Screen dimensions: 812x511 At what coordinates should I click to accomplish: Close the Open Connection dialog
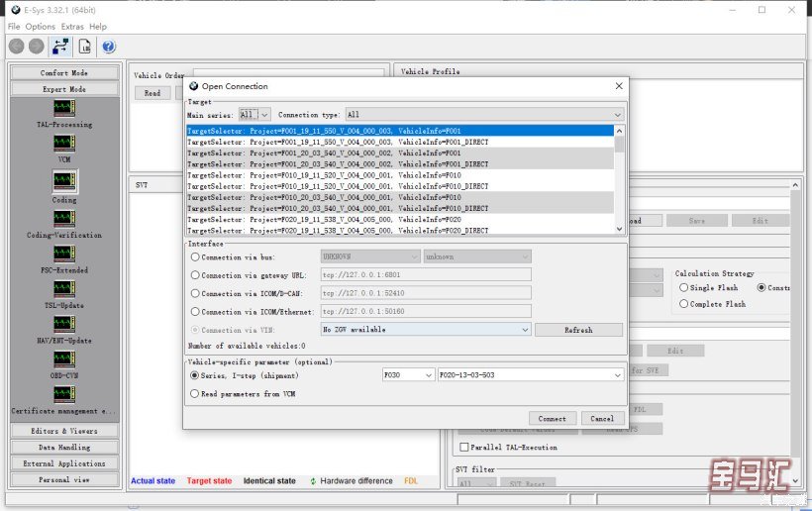[619, 86]
